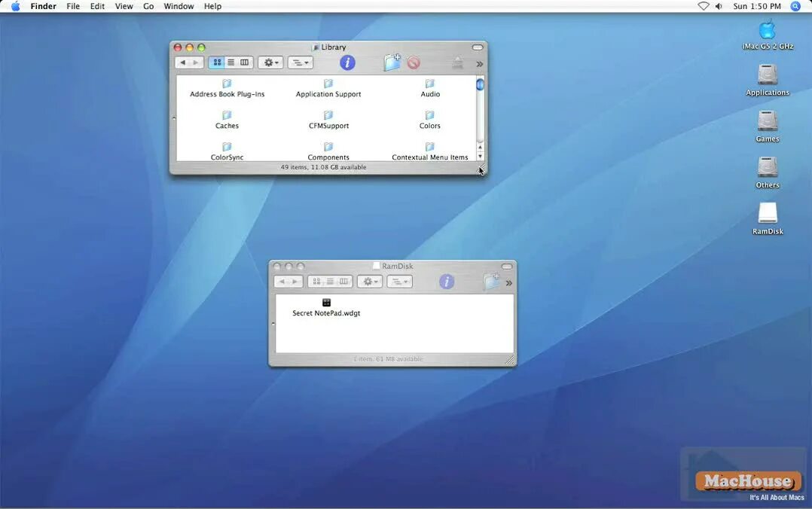This screenshot has width=812, height=509.
Task: Select the ColorSync folder
Action: tap(227, 151)
